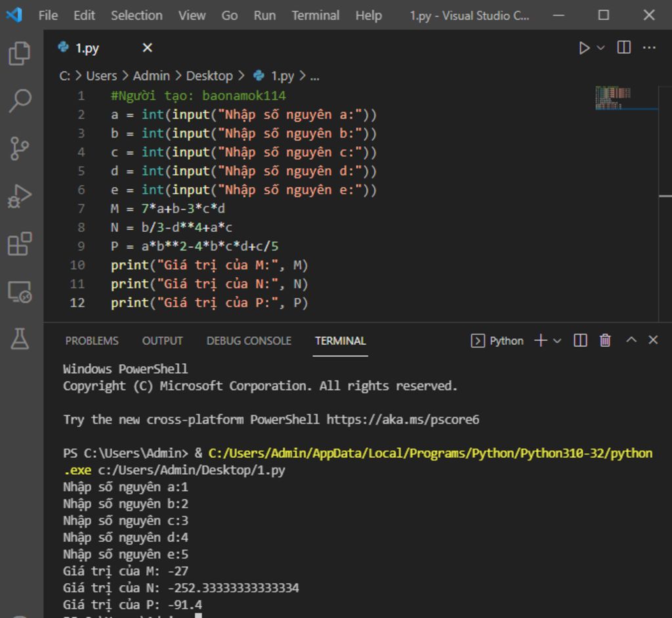Maximize the panel size with the up chevron
The width and height of the screenshot is (672, 618).
pyautogui.click(x=631, y=340)
